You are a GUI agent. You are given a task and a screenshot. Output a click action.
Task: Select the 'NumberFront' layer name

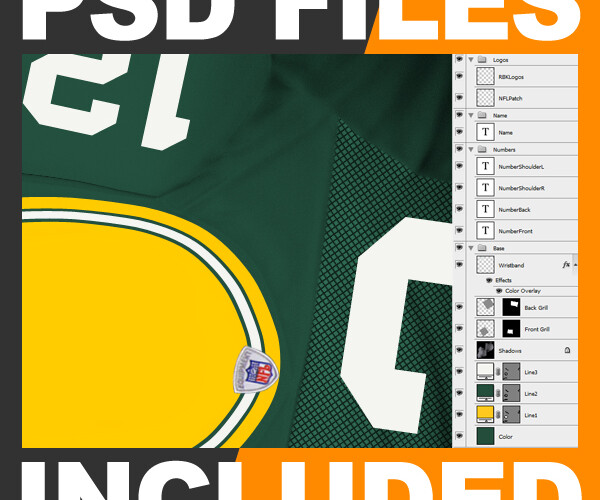tap(515, 231)
